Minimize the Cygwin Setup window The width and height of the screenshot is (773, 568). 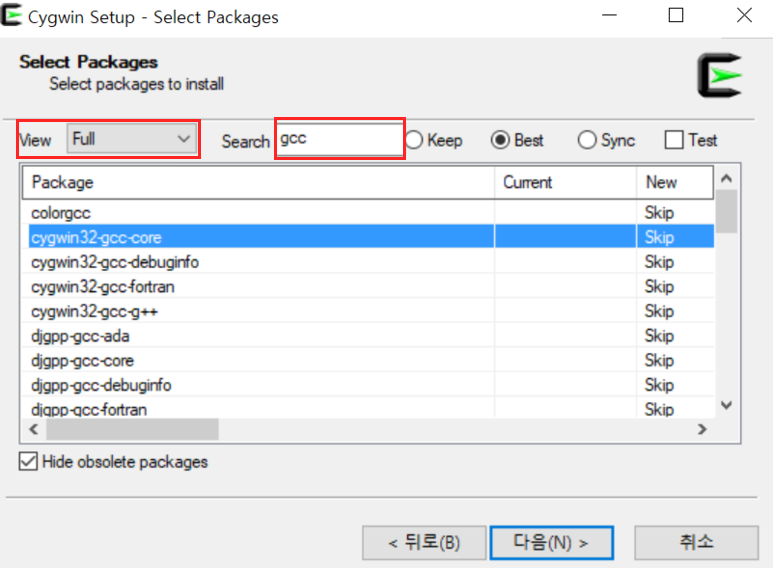pyautogui.click(x=609, y=15)
